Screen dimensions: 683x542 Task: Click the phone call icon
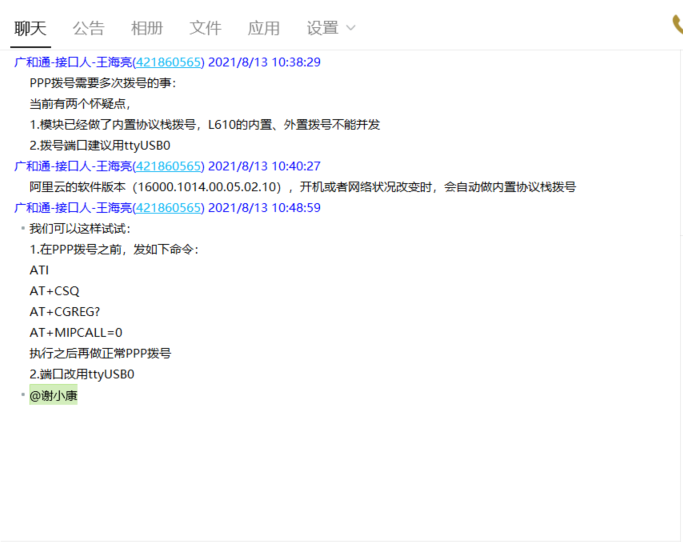click(x=677, y=24)
